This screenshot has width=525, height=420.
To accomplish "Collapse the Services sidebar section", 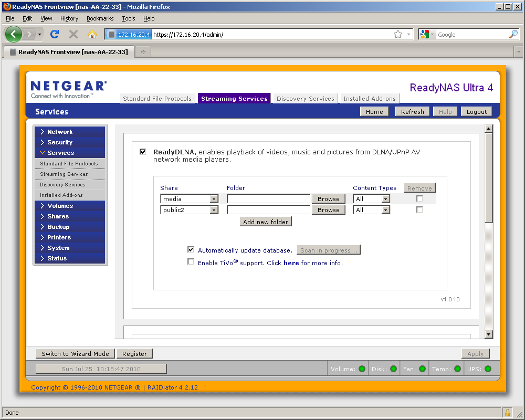I will (70, 152).
